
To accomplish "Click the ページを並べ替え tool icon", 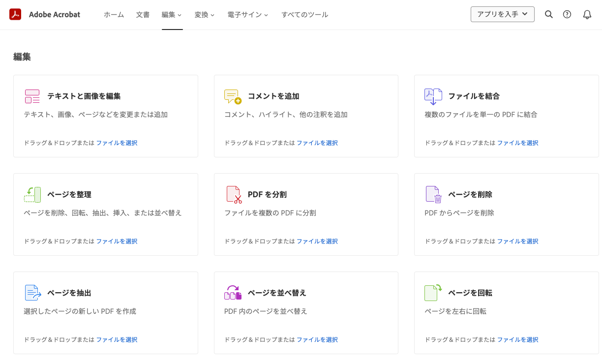I will [233, 293].
